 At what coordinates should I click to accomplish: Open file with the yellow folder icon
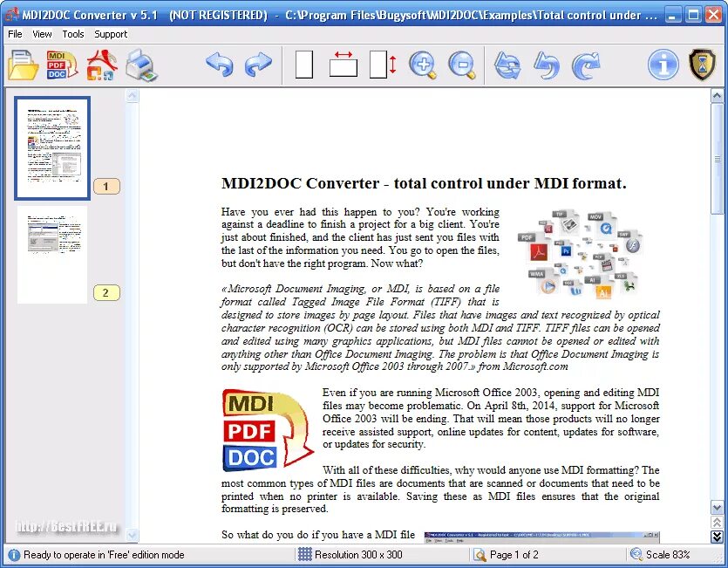[24, 65]
